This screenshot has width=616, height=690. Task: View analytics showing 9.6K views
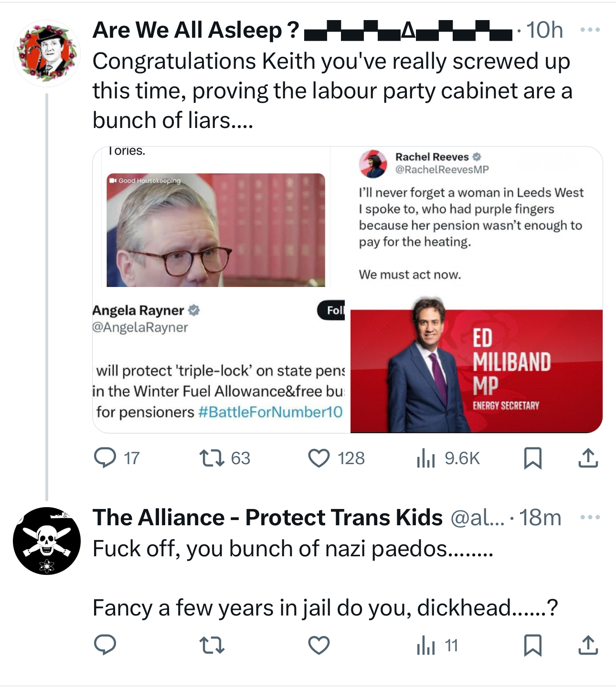[x=425, y=458]
